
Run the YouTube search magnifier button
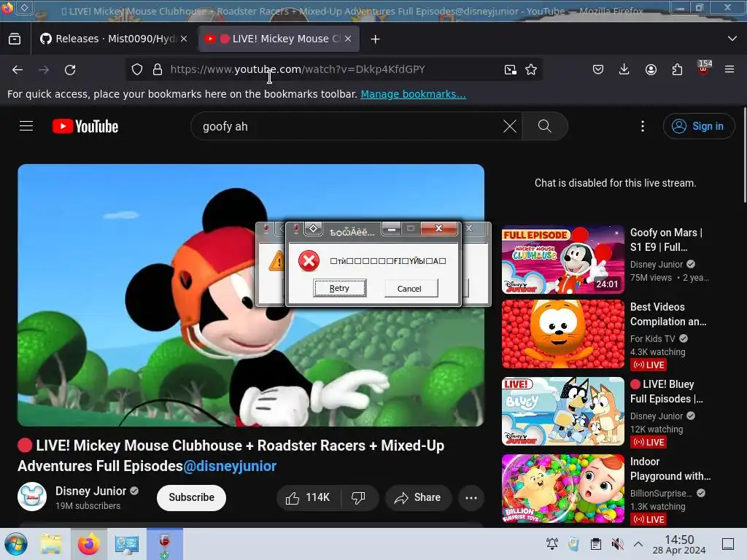(x=544, y=126)
